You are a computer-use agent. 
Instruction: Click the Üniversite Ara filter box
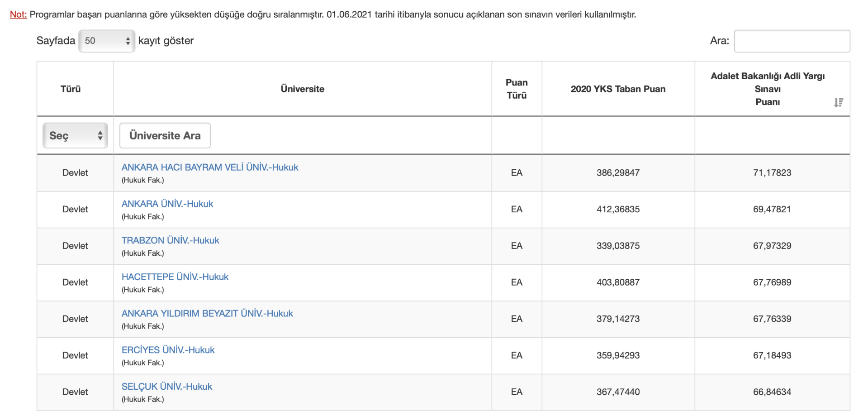[165, 135]
